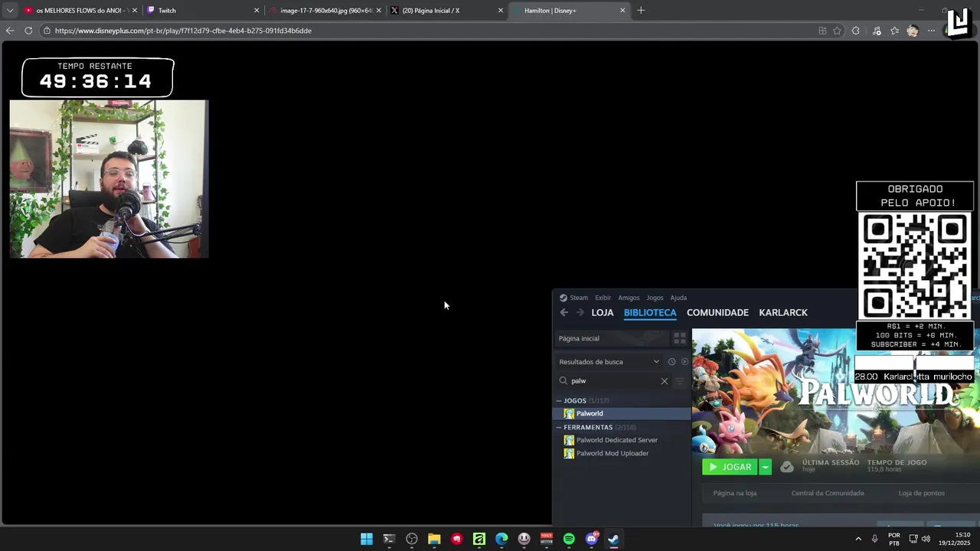980x551 pixels.
Task: Open Microsoft Edge from the taskbar
Action: 501,540
